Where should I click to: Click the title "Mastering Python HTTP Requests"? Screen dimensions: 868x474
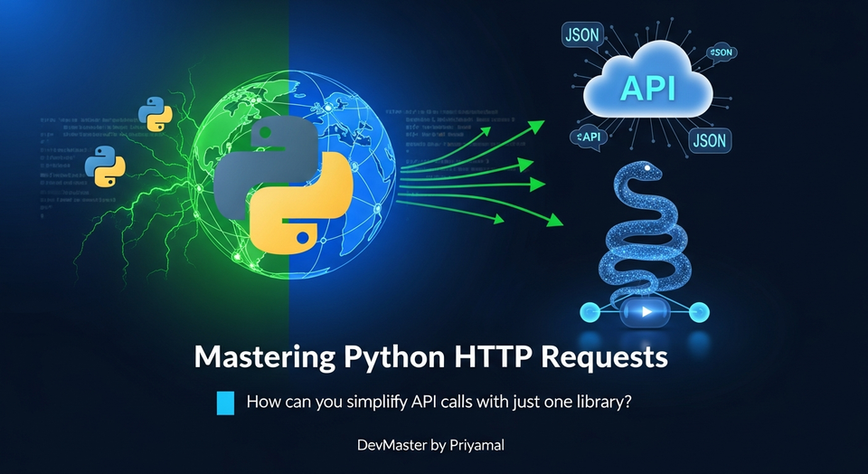tap(430, 358)
